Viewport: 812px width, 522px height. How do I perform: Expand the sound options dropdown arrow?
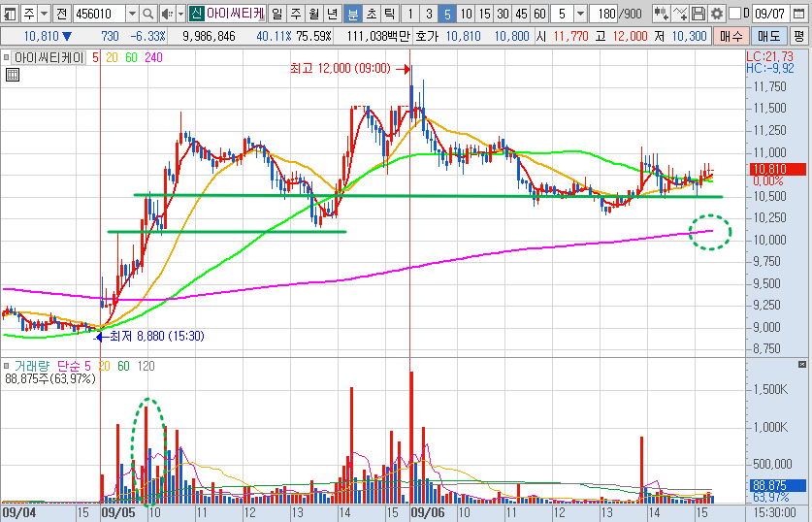180,14
